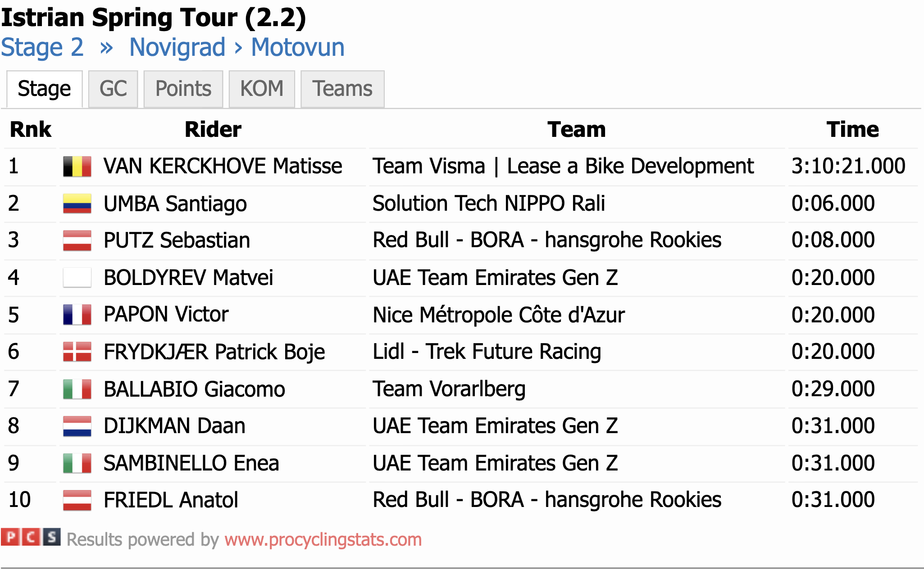Viewport: 924px width, 570px height.
Task: Click the Belgian flag beside Van Kerckhove
Action: tap(77, 166)
